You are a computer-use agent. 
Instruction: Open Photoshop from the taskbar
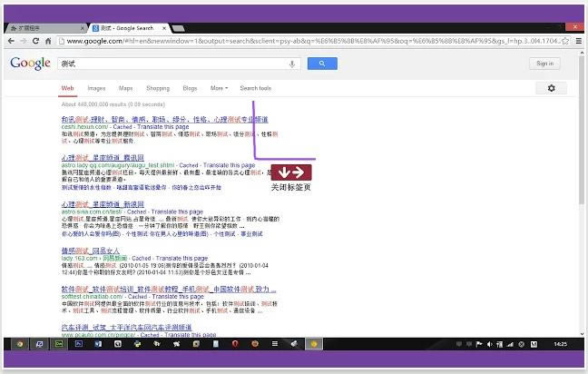click(79, 344)
